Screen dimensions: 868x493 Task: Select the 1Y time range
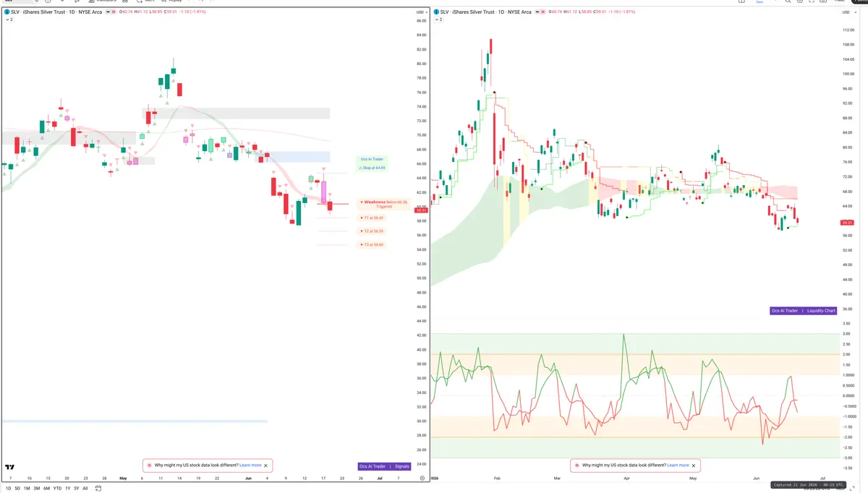point(68,489)
